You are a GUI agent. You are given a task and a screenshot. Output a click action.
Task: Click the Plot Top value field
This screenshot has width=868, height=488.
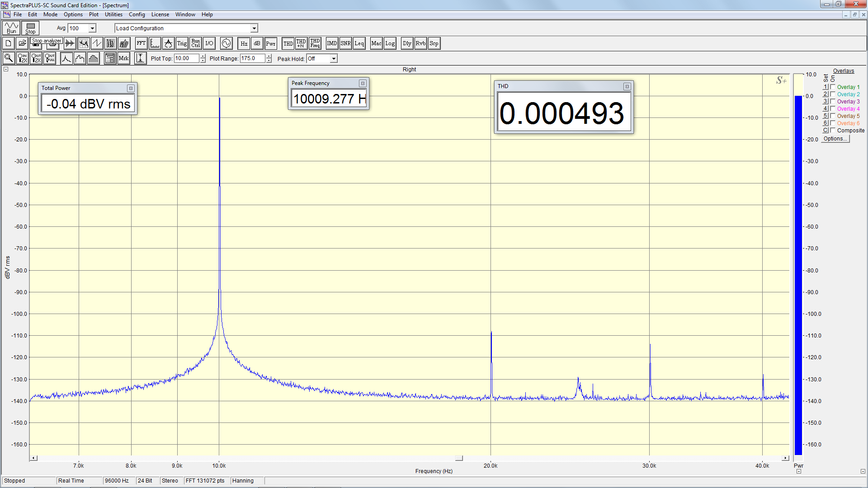click(x=186, y=58)
